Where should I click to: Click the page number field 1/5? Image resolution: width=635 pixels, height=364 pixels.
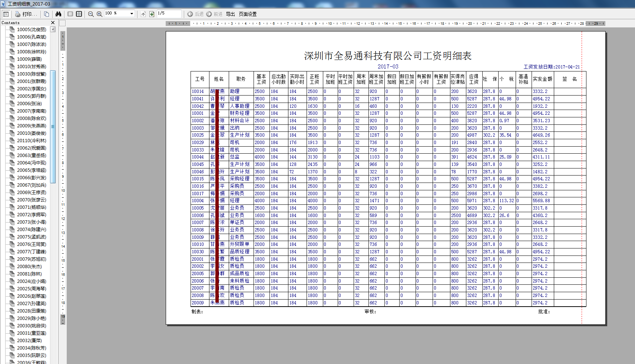tap(169, 14)
